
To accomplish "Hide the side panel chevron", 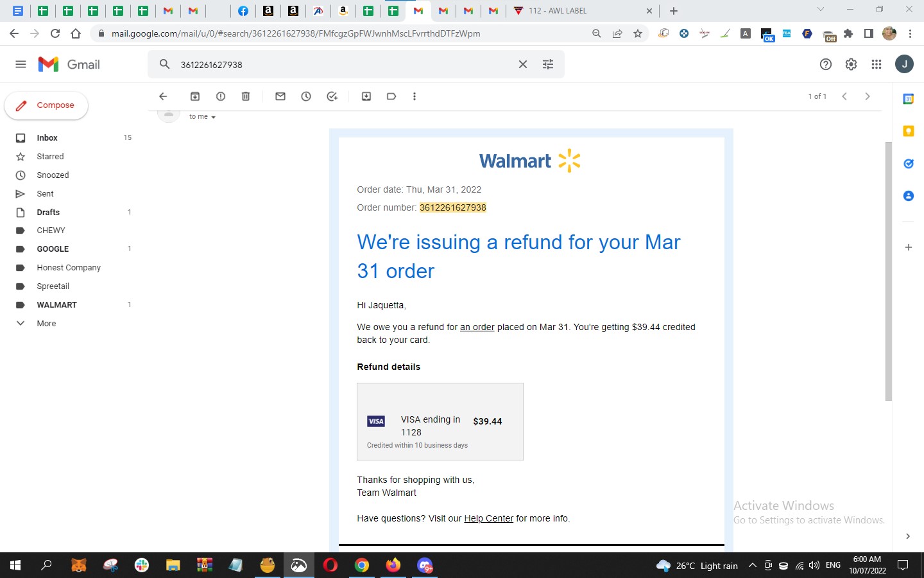I will [908, 536].
